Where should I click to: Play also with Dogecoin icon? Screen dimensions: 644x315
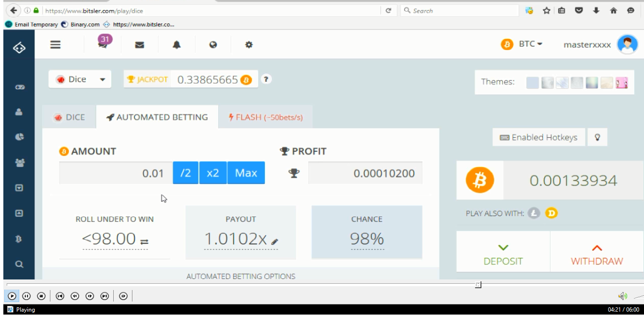(551, 213)
